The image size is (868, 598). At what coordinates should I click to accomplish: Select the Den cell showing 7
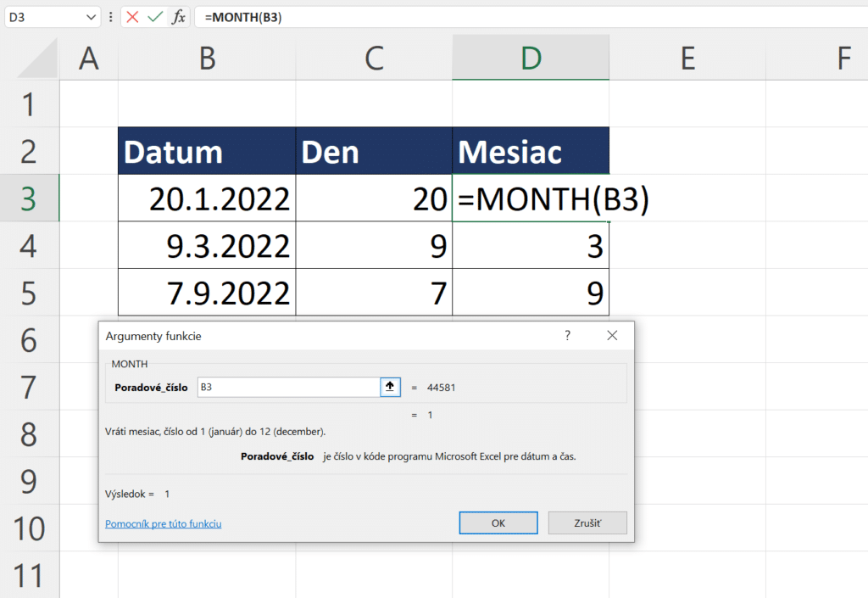pyautogui.click(x=374, y=293)
